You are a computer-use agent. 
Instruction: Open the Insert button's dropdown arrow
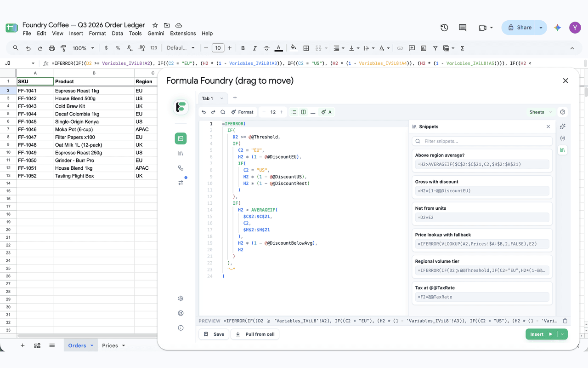(x=562, y=334)
